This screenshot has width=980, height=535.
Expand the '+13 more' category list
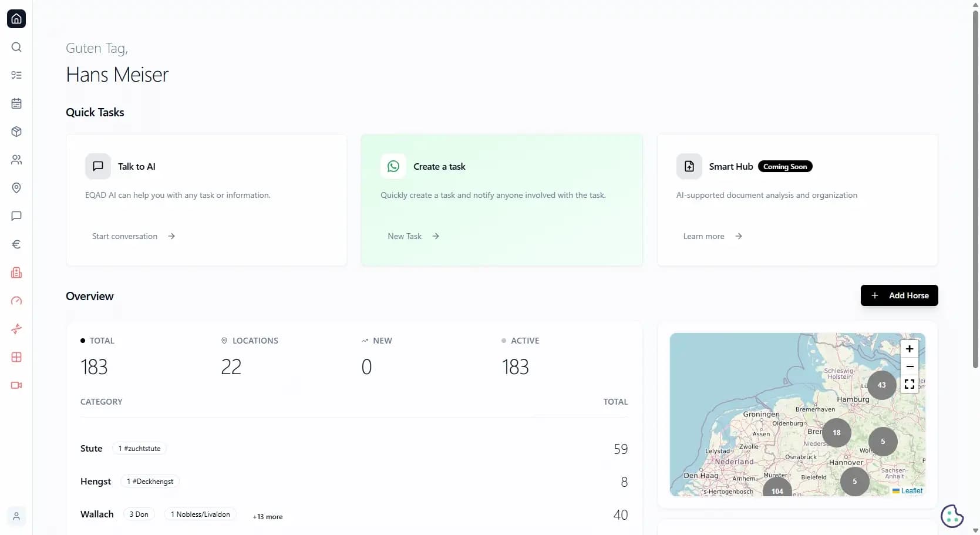267,517
